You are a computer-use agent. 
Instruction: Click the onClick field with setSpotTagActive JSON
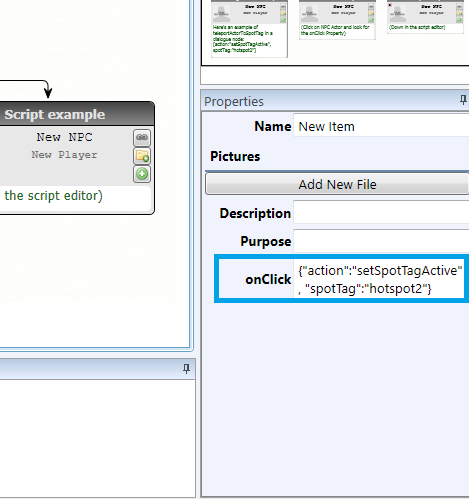tap(379, 279)
